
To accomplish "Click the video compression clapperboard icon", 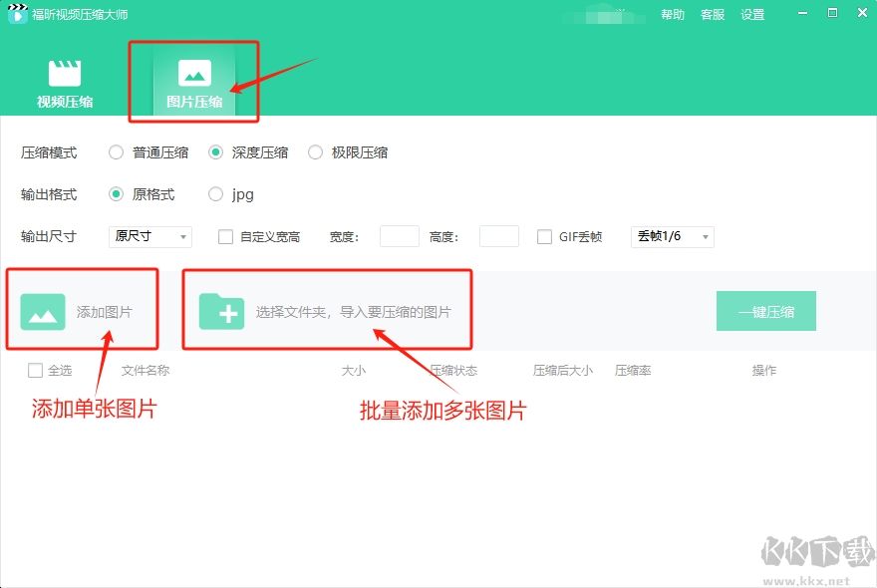I will (65, 73).
